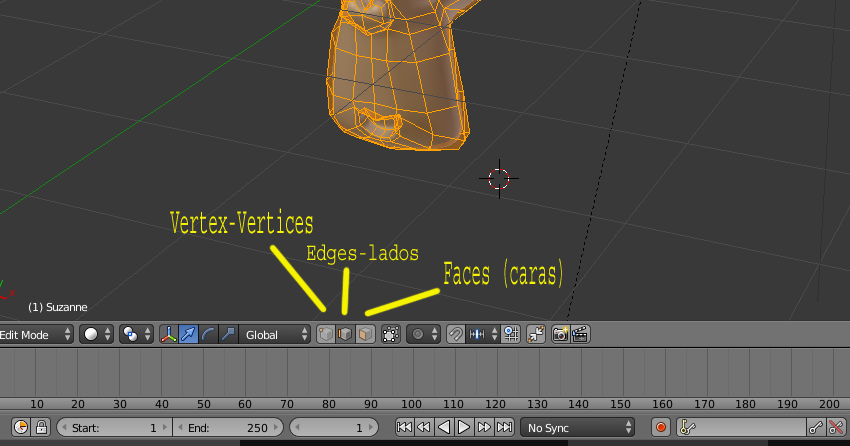Viewport: 850px width, 446px height.
Task: Increase the End frame with right arrow
Action: [276, 428]
